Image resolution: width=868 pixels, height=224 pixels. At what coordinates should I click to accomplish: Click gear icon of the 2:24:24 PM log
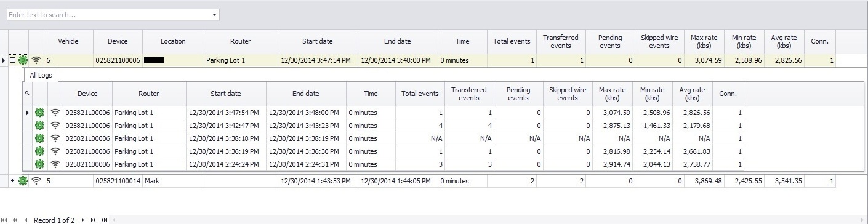click(x=40, y=164)
